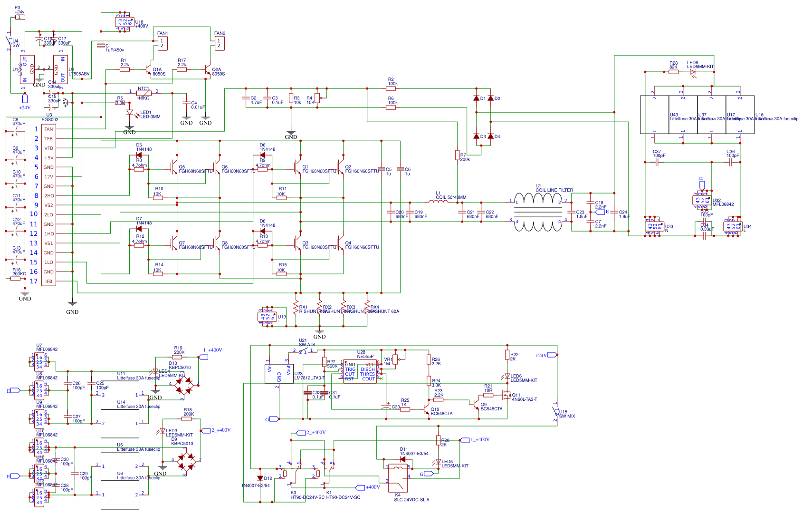Click the FAN2 connector symbol

(220, 43)
